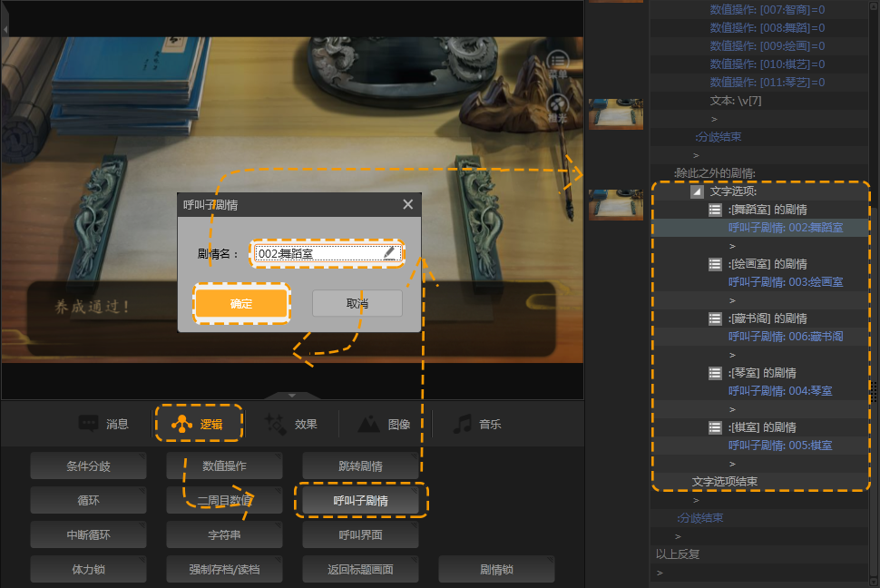880x588 pixels.
Task: Click the pencil edit icon in 剧情名 field
Action: pos(389,253)
